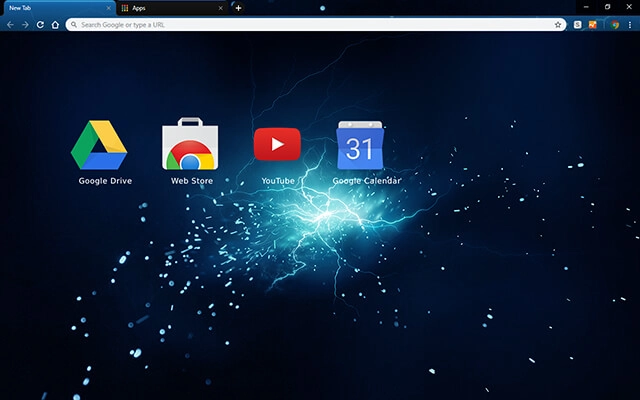The width and height of the screenshot is (640, 400).
Task: Open a new tab with plus button
Action: point(238,8)
